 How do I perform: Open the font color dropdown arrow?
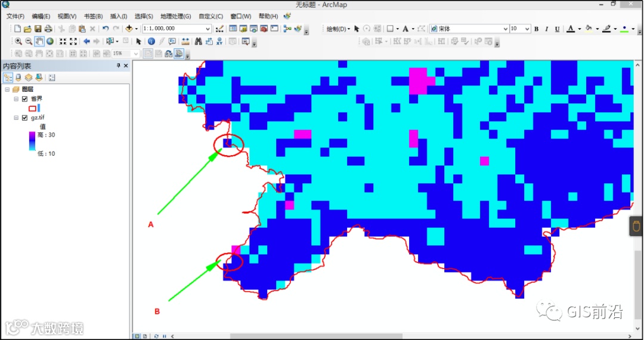(580, 29)
